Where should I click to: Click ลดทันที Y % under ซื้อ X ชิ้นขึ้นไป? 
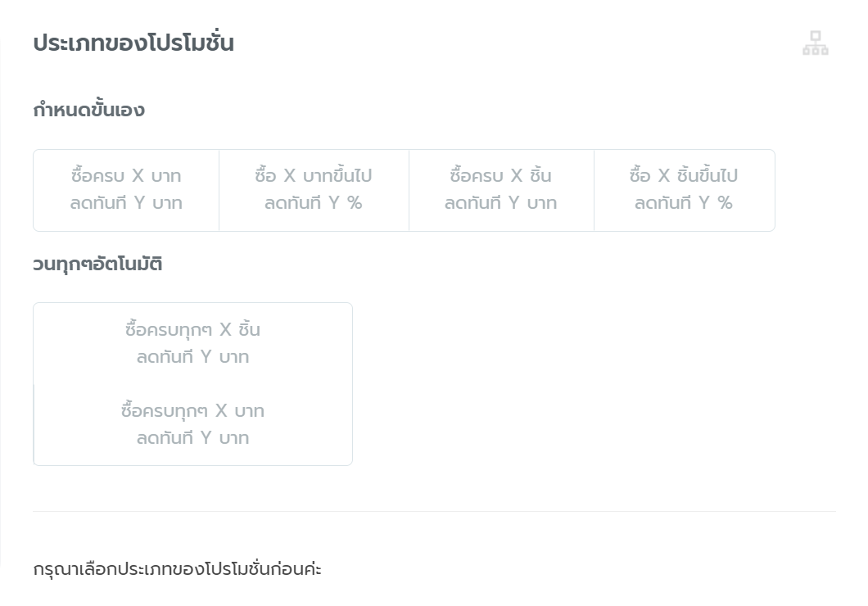[684, 203]
